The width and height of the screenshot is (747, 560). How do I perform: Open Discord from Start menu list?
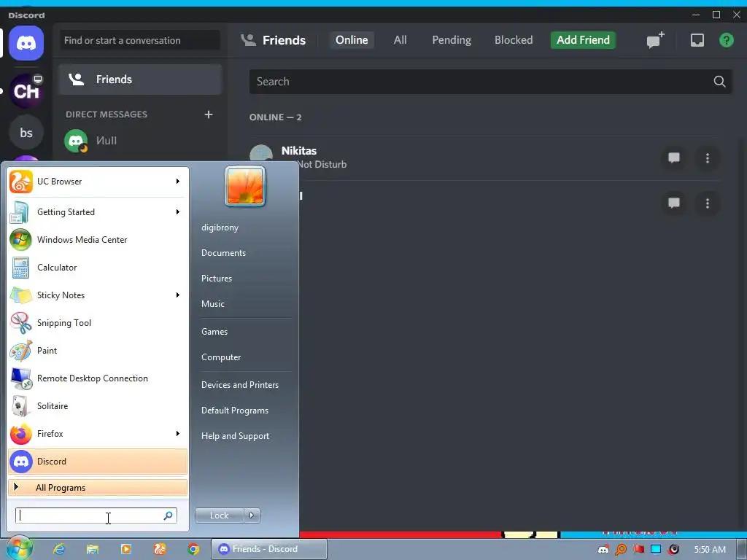pyautogui.click(x=98, y=462)
